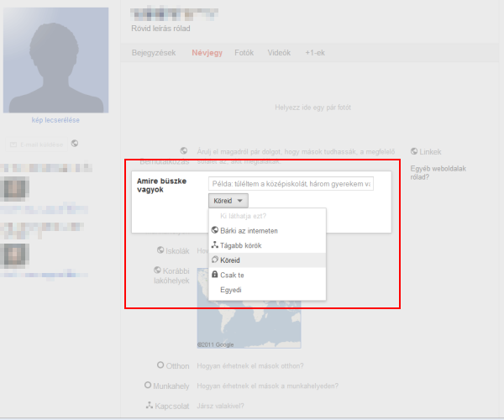
Task: Click globe icon under the profile photo
Action: pyautogui.click(x=75, y=144)
